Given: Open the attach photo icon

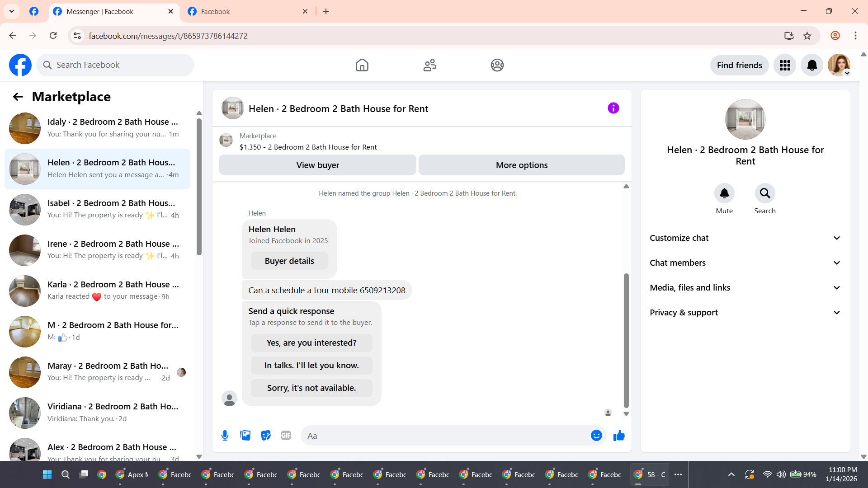Looking at the screenshot, I should click(x=245, y=436).
